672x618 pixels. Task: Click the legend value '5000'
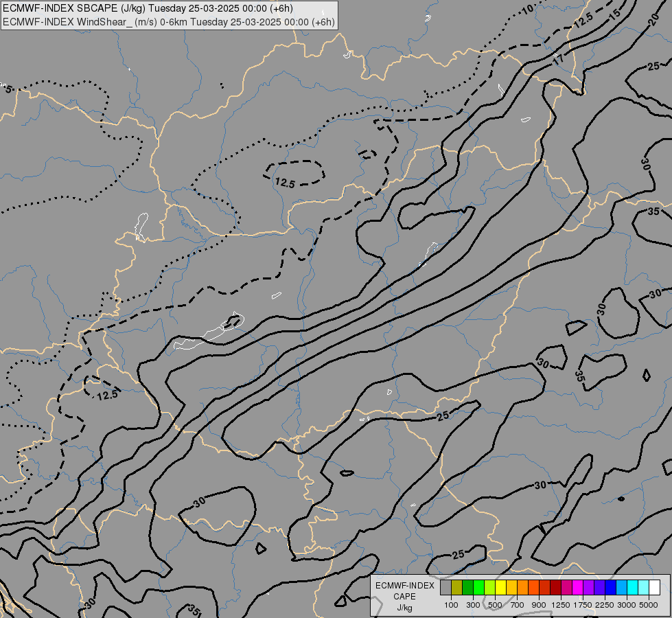click(649, 605)
